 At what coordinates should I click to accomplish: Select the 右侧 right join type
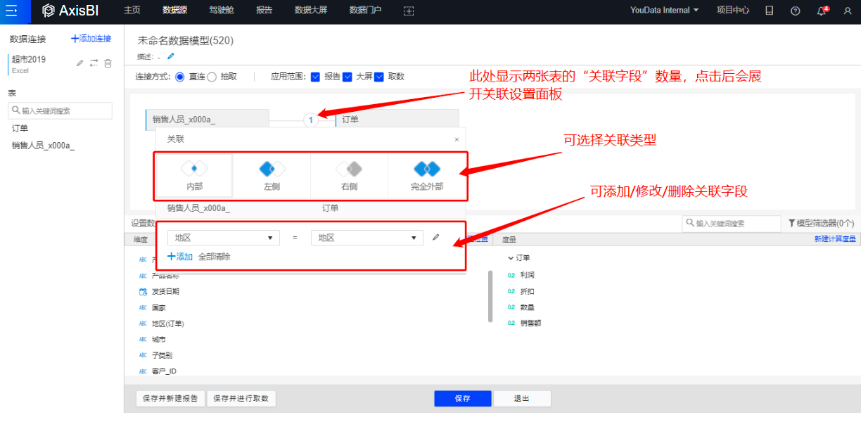(349, 174)
